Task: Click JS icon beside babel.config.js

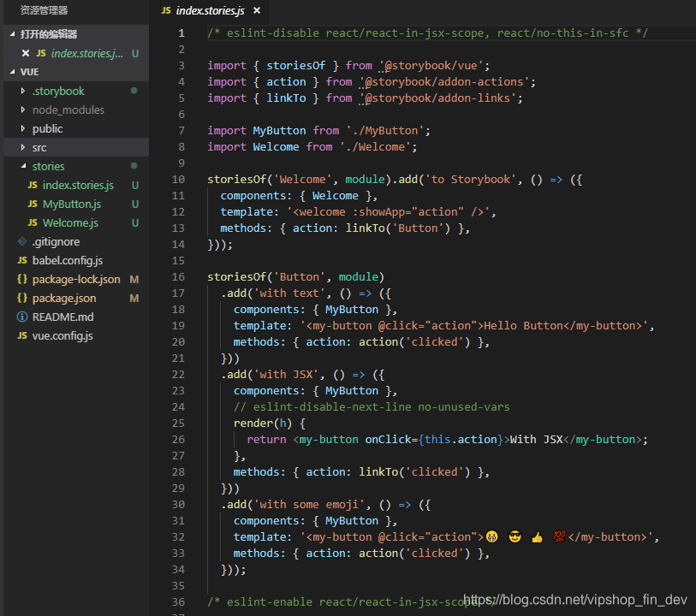Action: click(22, 260)
